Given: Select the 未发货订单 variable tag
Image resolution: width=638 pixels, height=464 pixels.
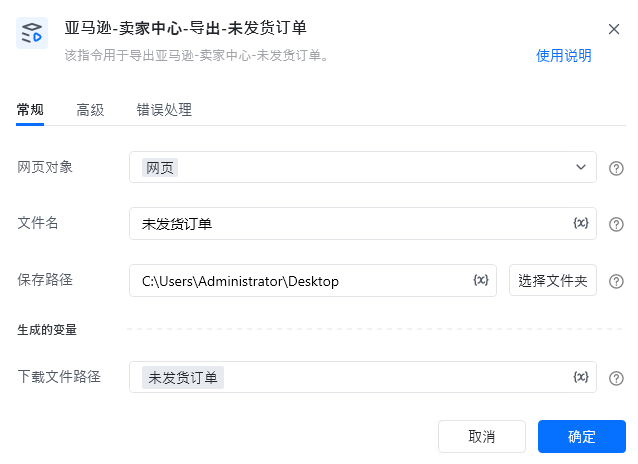Looking at the screenshot, I should [x=183, y=378].
